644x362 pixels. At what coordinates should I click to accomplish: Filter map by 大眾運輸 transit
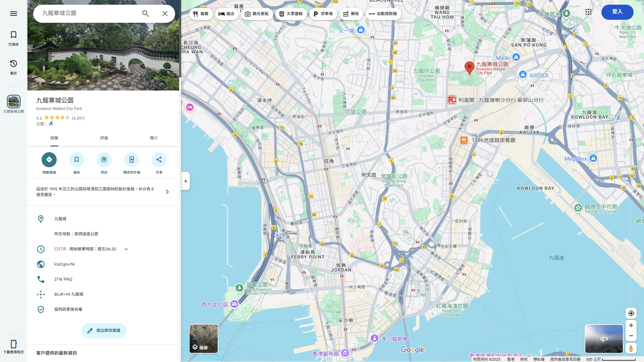click(291, 14)
